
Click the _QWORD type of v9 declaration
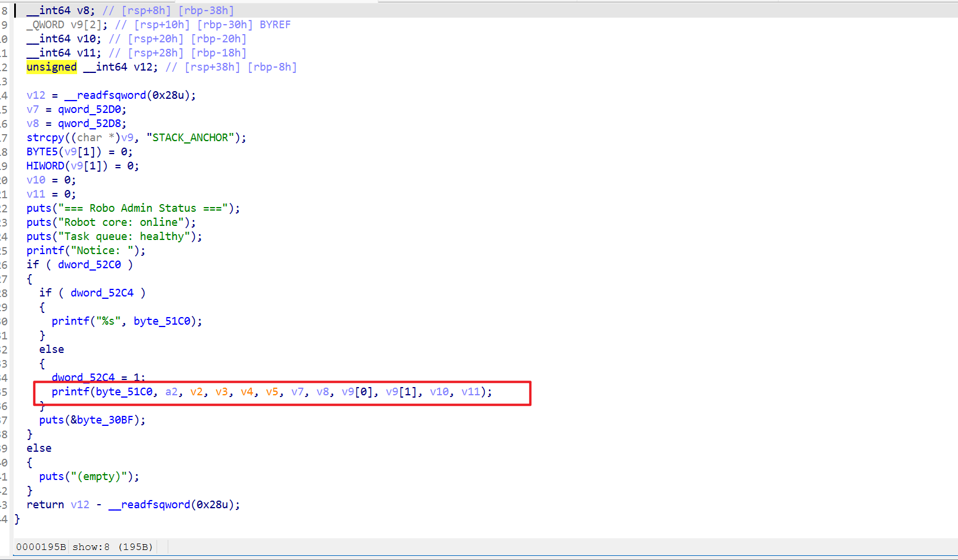pos(45,25)
